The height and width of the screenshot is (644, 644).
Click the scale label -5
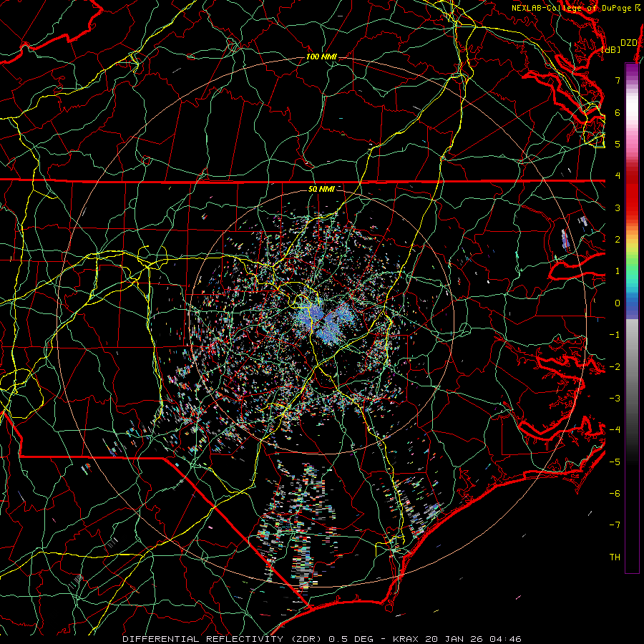pyautogui.click(x=615, y=462)
